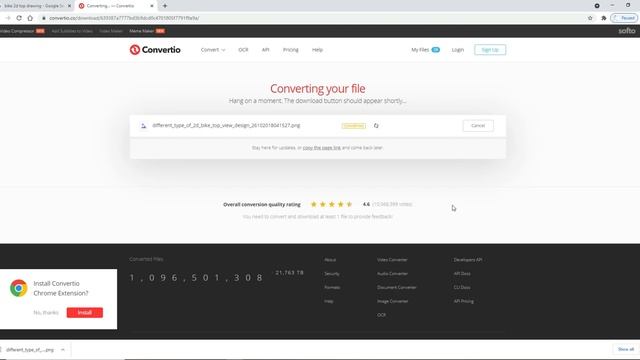Image resolution: width=640 pixels, height=360 pixels.
Task: Click the Paused profile button
Action: [624, 18]
